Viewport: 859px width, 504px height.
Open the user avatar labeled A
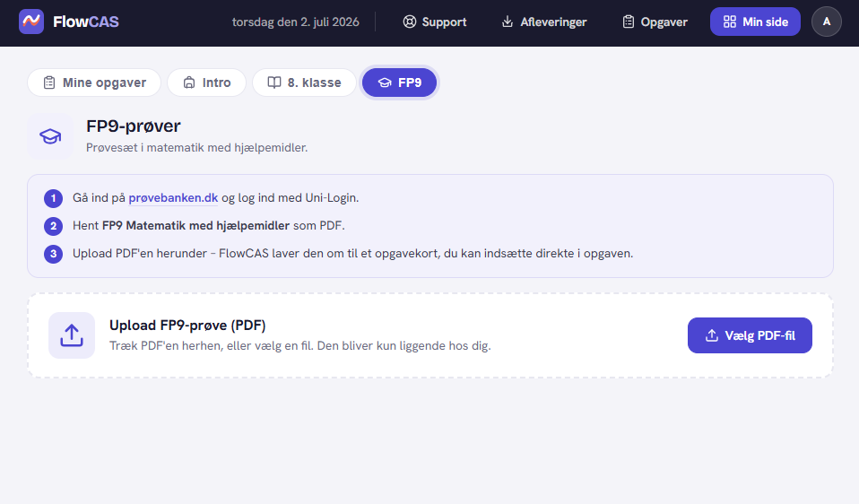(826, 22)
